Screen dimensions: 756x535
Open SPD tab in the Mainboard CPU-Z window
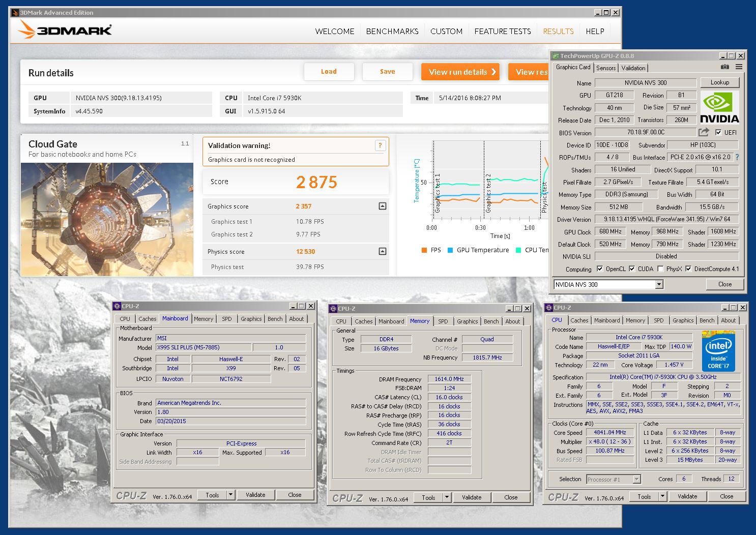(x=227, y=319)
